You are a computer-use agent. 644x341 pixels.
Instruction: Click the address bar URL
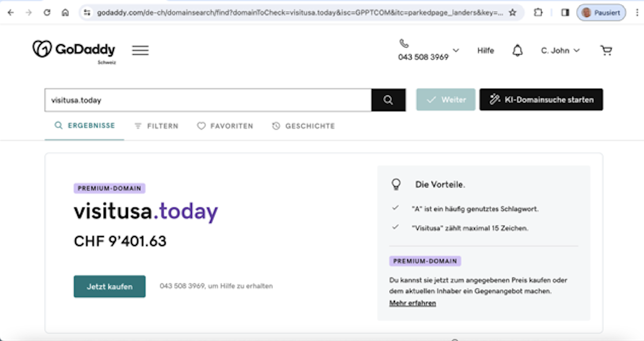coord(300,13)
